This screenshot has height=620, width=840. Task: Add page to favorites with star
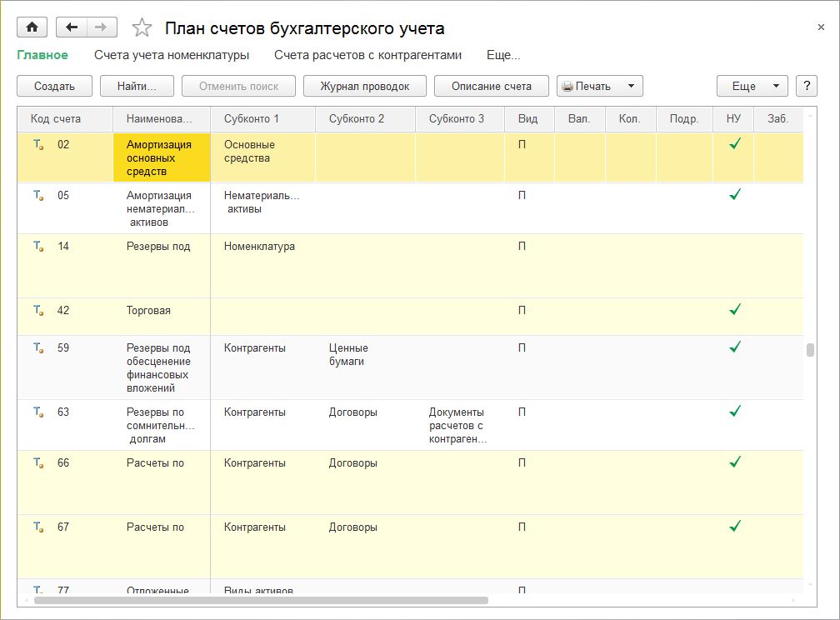[x=142, y=28]
